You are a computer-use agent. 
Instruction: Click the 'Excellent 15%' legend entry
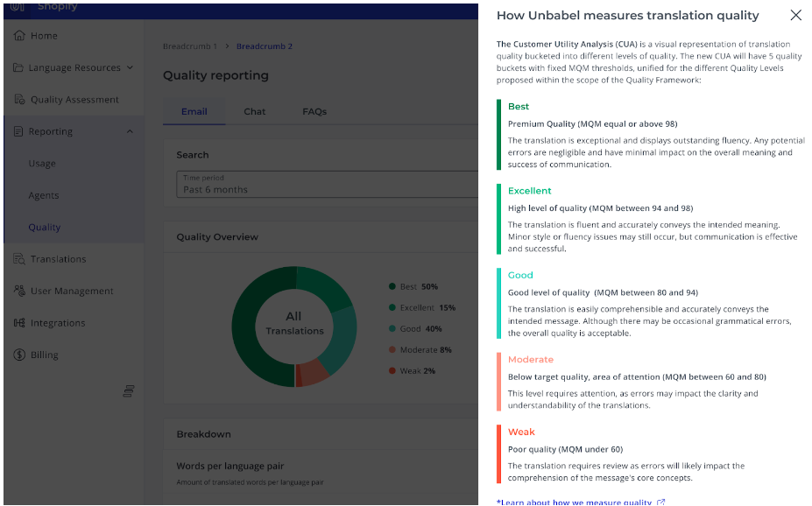pyautogui.click(x=422, y=307)
